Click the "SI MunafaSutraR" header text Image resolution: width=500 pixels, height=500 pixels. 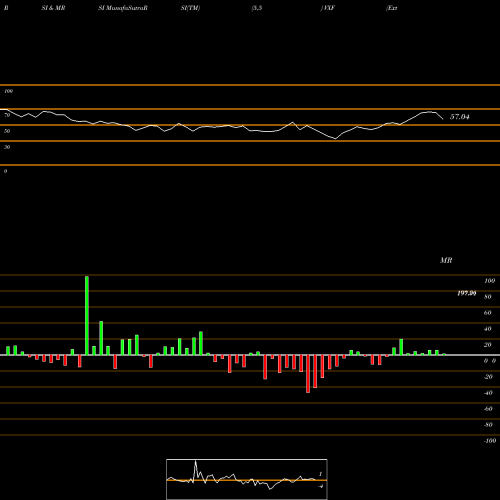123,8
